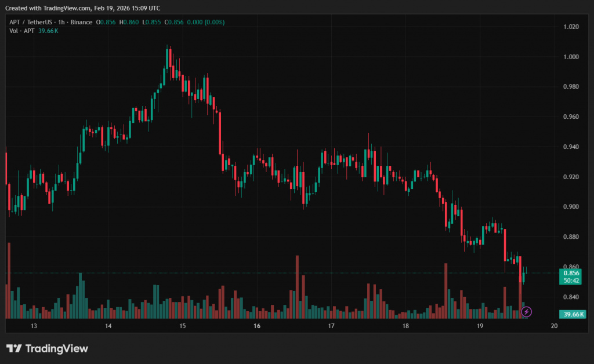Viewport: 594px width, 364px height.
Task: Click the purple lightning bolt event icon
Action: [x=526, y=312]
